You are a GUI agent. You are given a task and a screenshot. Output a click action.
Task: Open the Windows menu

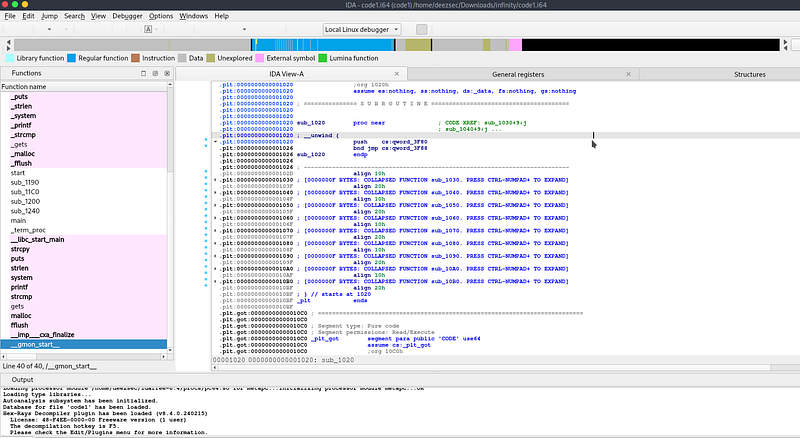(194, 16)
